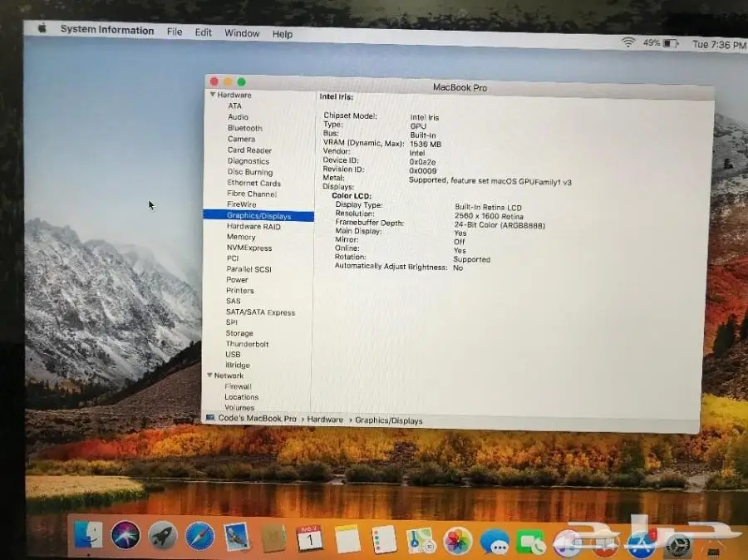Image resolution: width=748 pixels, height=560 pixels.
Task: Open System Preferences gear in dock
Action: click(x=678, y=545)
